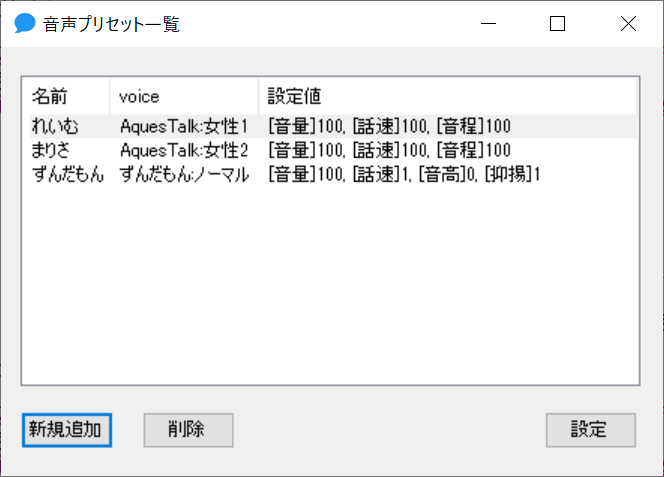Viewport: 664px width, 477px height.
Task: Click the 新規追加 button
Action: (67, 430)
